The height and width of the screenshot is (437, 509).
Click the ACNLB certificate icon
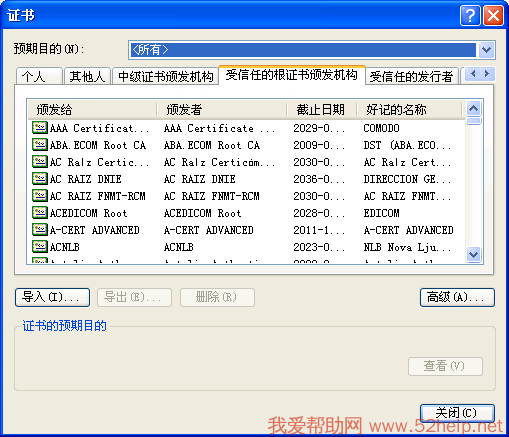[x=40, y=247]
